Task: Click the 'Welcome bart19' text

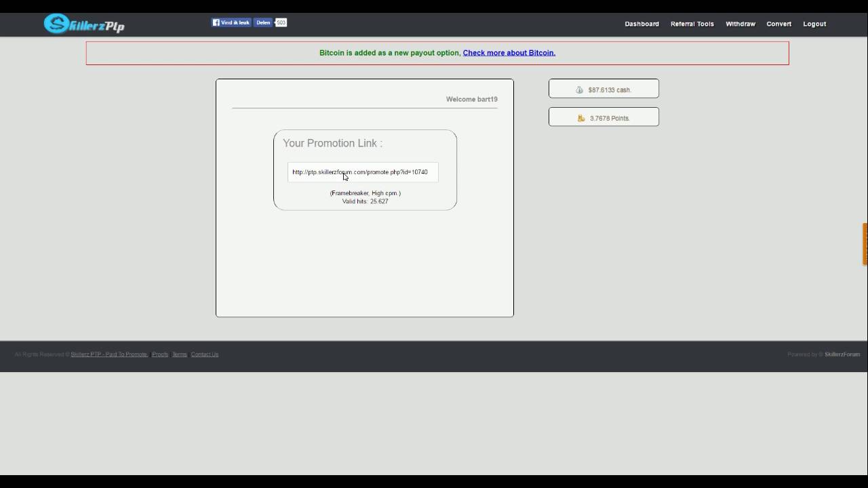Action: coord(471,99)
